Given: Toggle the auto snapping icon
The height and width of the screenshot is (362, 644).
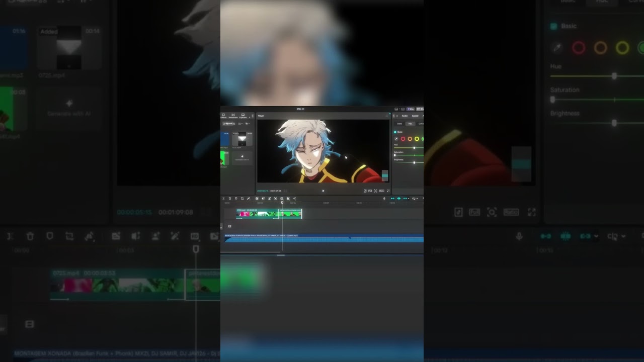Looking at the screenshot, I should click(x=399, y=199).
